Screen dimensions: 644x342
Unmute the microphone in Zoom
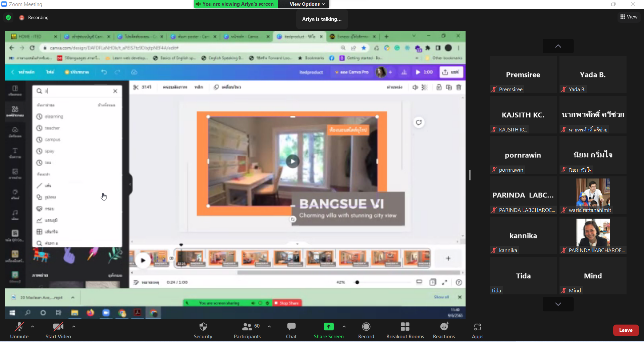pos(19,330)
